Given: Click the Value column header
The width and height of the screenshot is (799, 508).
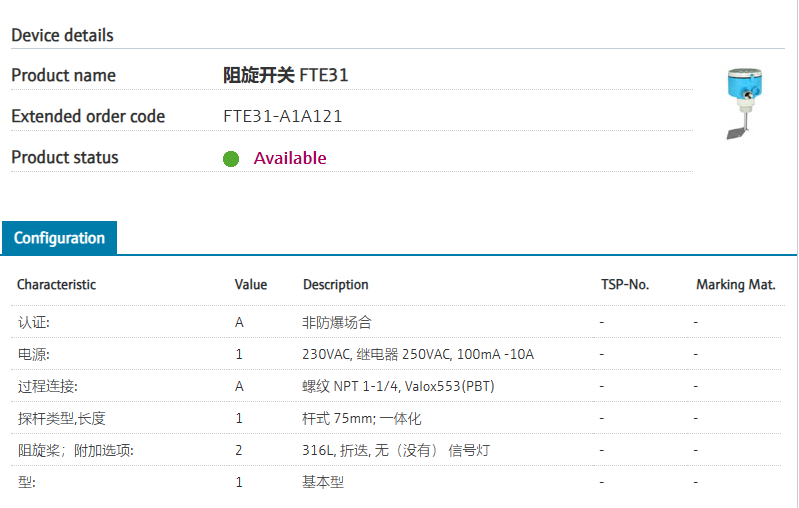Looking at the screenshot, I should [x=251, y=285].
